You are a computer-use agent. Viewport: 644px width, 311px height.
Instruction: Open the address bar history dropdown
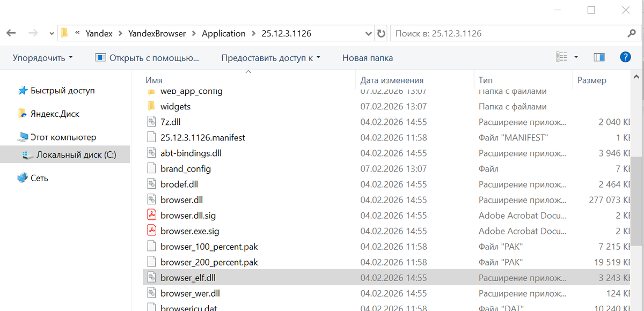(x=369, y=33)
